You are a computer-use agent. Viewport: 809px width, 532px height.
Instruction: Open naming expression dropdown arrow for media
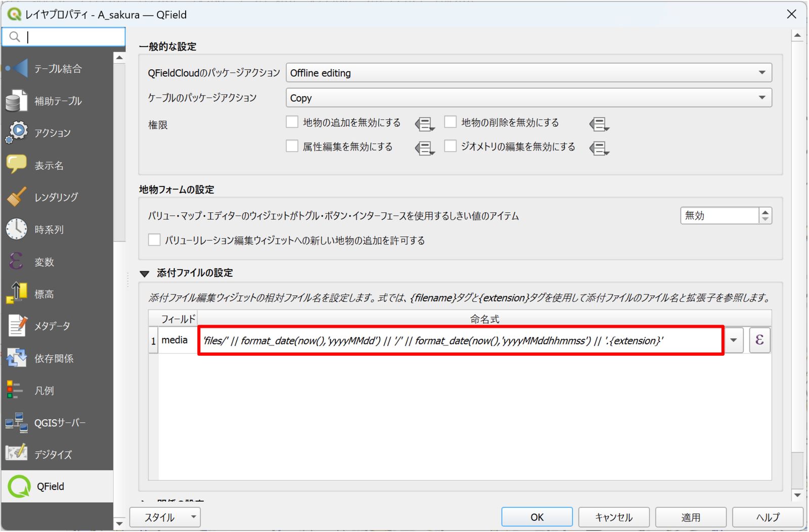pyautogui.click(x=734, y=340)
